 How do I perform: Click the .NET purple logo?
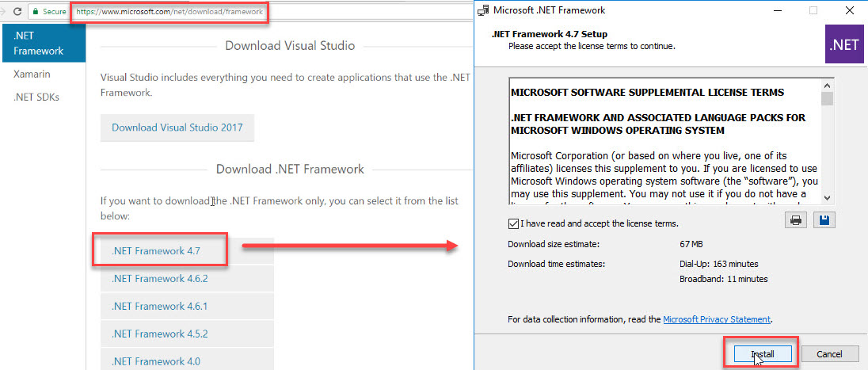843,45
